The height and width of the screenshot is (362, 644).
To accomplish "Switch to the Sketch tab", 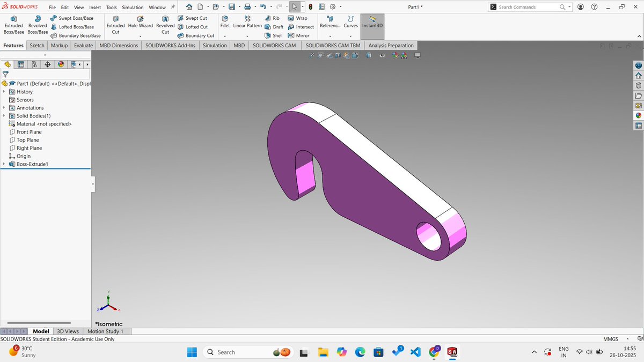I will [37, 46].
